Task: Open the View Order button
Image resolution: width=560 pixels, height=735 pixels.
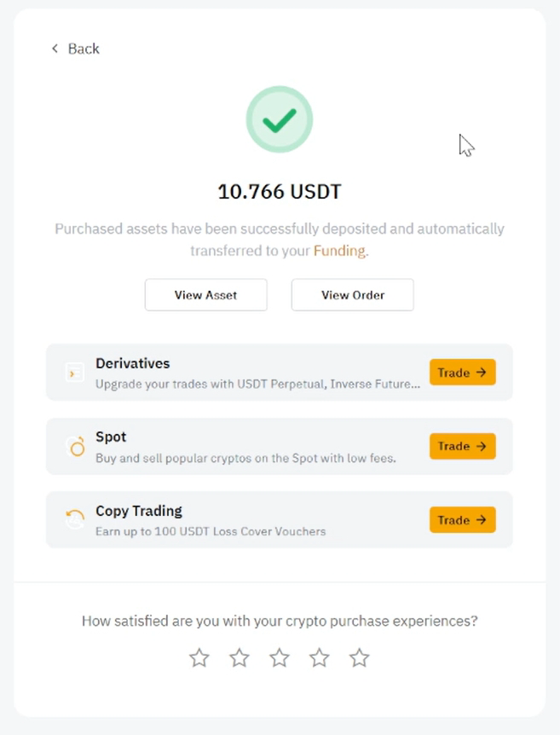Action: (353, 295)
